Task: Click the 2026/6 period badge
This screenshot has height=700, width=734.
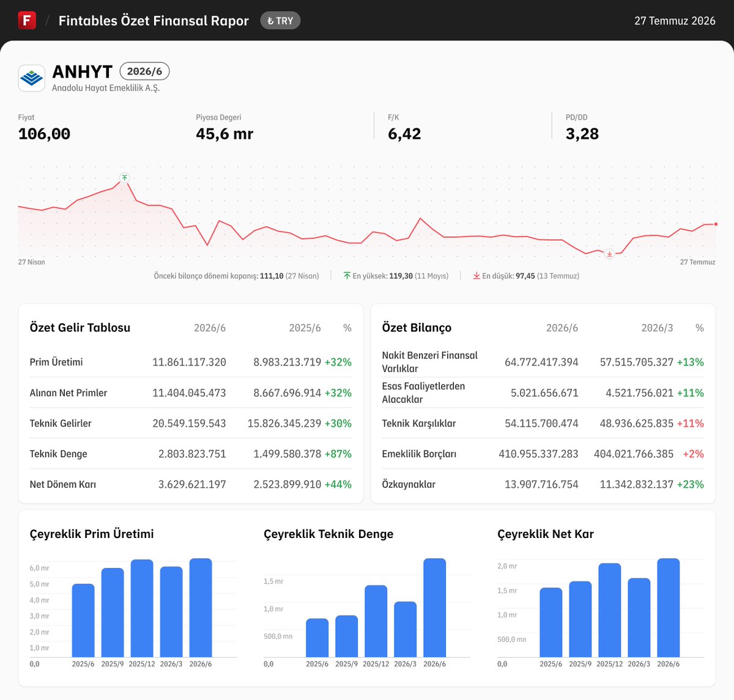Action: click(144, 72)
